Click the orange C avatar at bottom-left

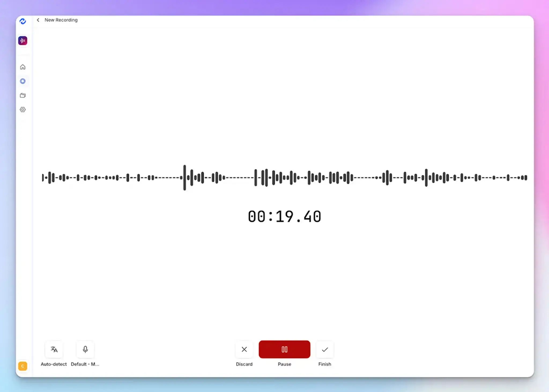tap(23, 366)
